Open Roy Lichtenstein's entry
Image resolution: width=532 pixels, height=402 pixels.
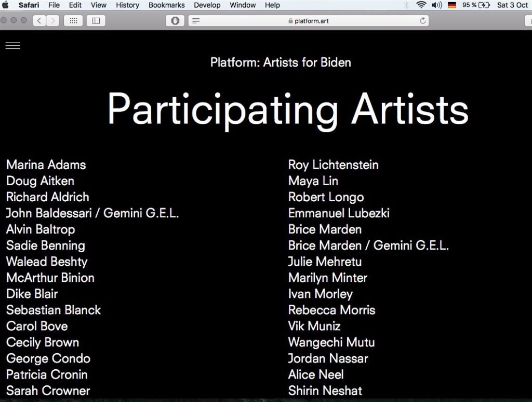[333, 165]
